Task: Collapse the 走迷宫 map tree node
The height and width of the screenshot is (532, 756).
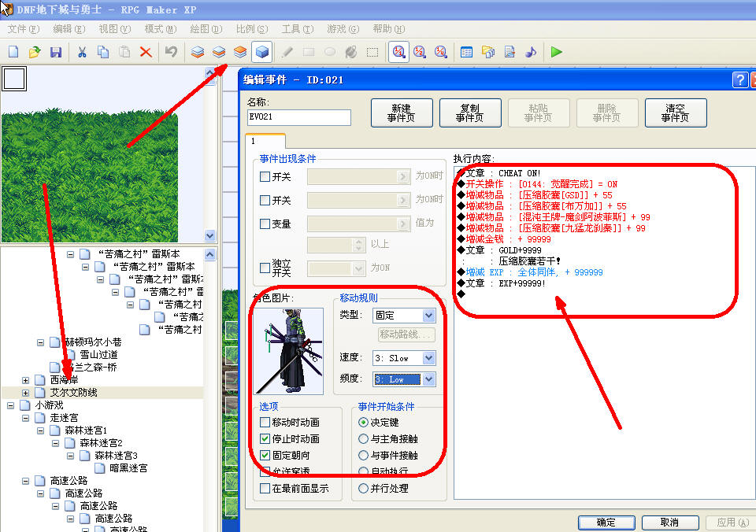Action: [25, 418]
